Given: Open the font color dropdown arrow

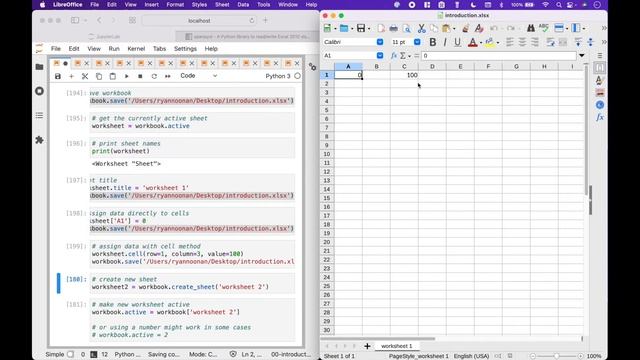Looking at the screenshot, I should [481, 42].
